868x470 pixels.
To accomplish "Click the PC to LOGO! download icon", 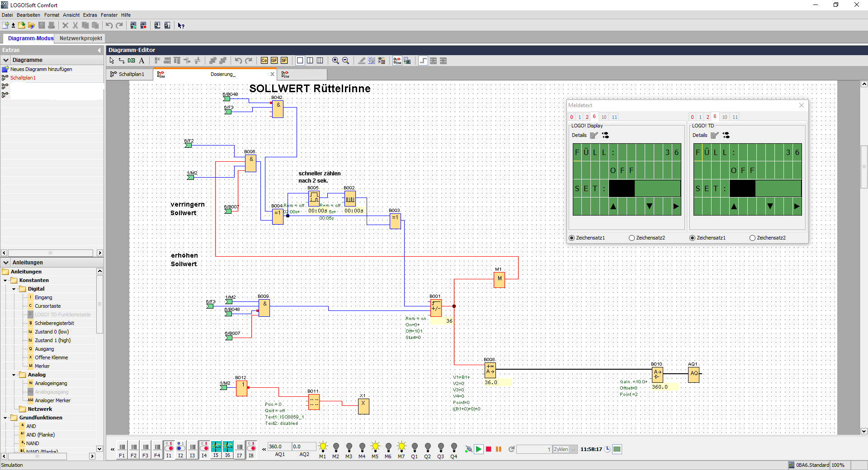I will click(157, 25).
